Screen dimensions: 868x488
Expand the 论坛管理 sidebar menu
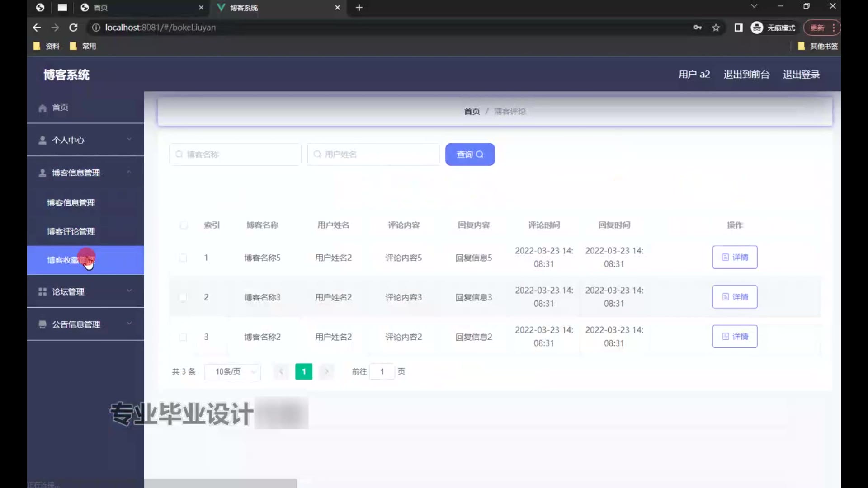[x=85, y=291]
